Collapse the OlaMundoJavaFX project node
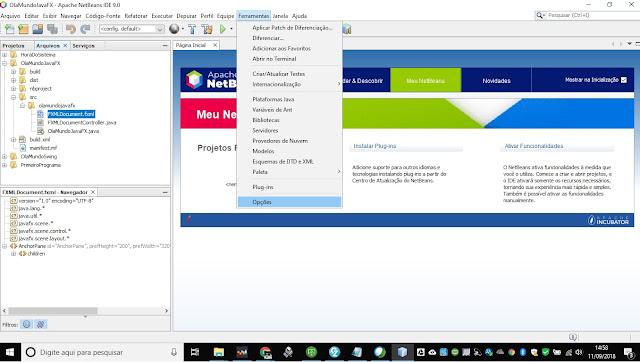640x362 pixels. coord(4,63)
